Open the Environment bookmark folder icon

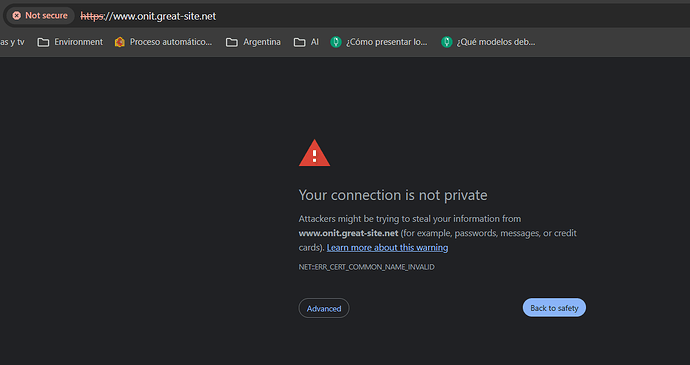click(43, 42)
